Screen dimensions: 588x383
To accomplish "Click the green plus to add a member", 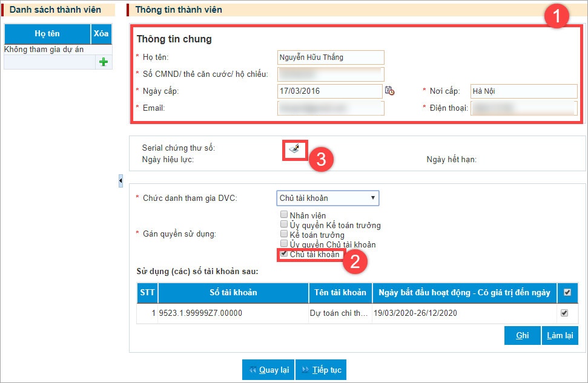I will (x=104, y=61).
